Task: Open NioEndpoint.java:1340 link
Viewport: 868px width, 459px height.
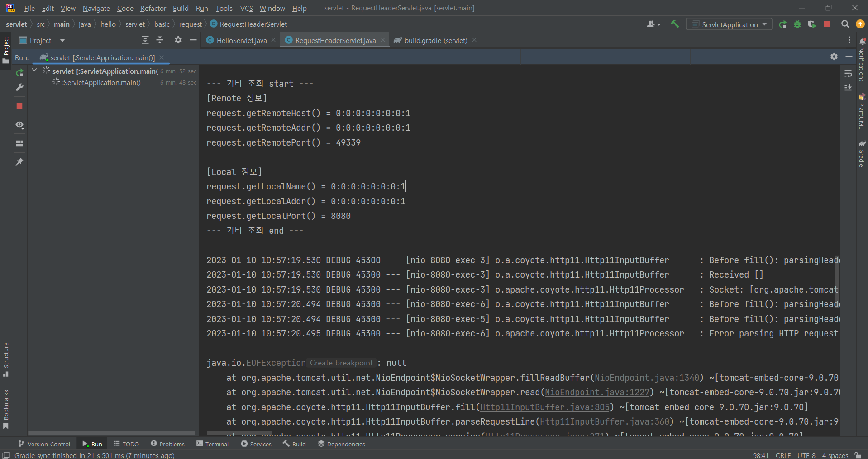Action: tap(647, 378)
